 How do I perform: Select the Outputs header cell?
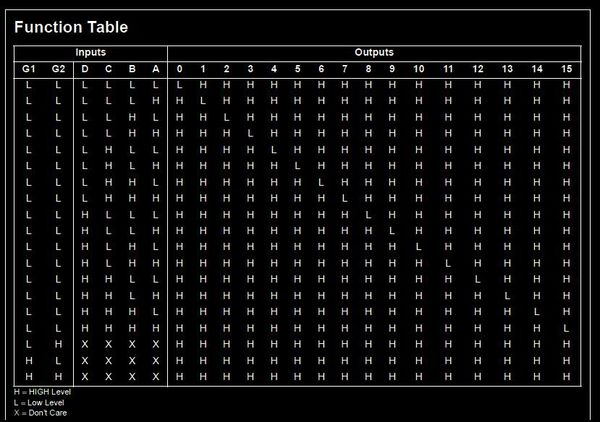[374, 52]
